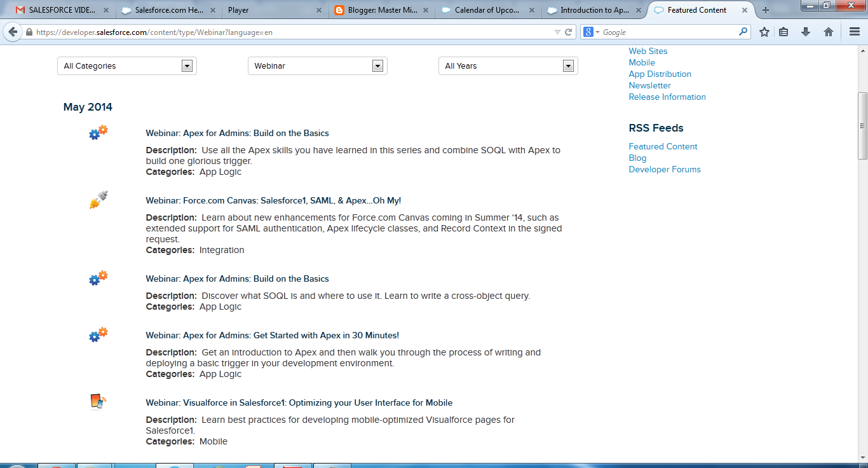Bookmark this page with the star icon
The height and width of the screenshot is (468, 868).
[x=764, y=31]
